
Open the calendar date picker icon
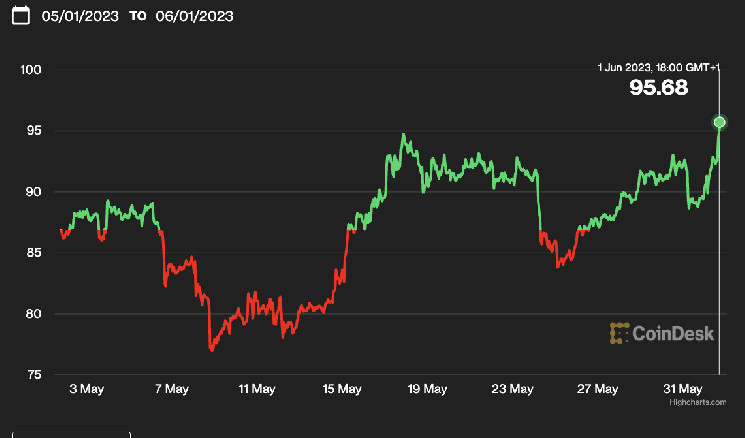click(x=20, y=18)
